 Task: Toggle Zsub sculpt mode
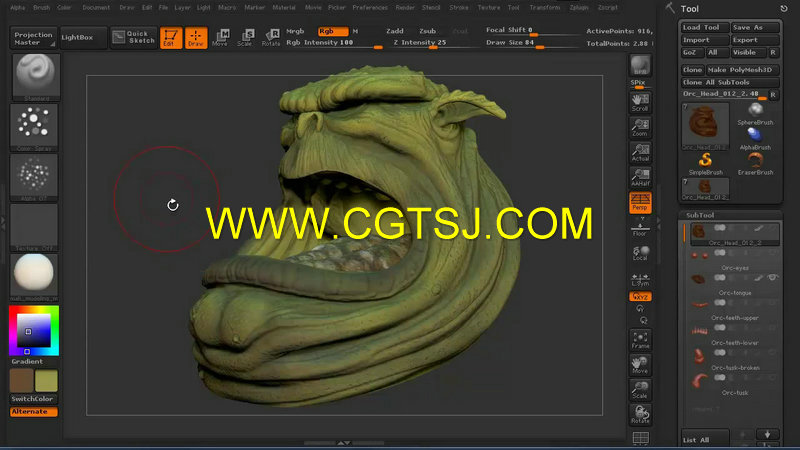point(427,31)
